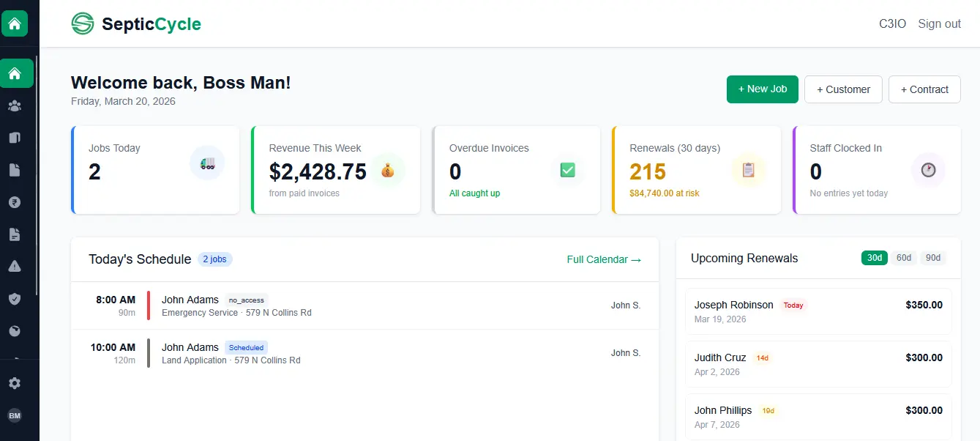Click the Scheduled status badge on Land Application
The height and width of the screenshot is (441, 980).
tap(246, 347)
